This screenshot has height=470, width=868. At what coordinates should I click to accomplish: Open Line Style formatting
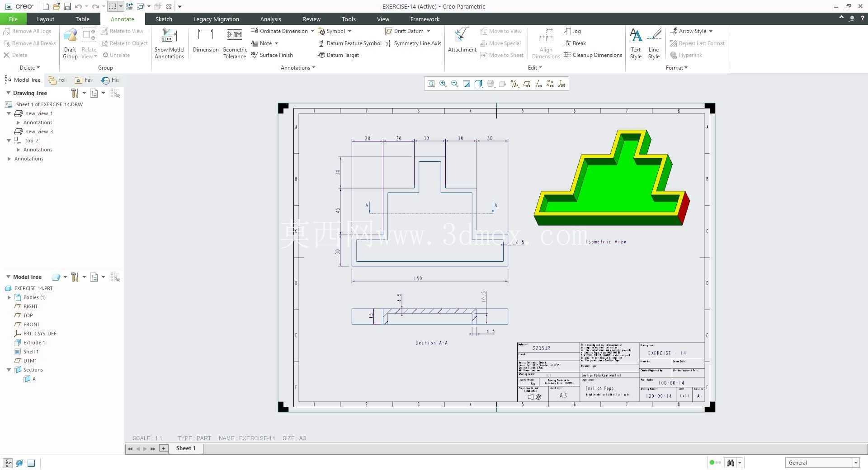[x=654, y=44]
